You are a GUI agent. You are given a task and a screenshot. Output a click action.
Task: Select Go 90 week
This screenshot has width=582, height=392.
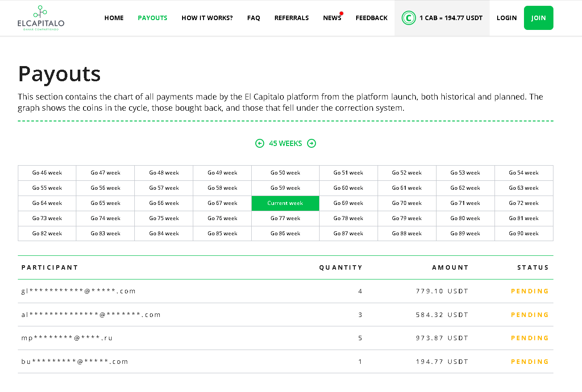pyautogui.click(x=524, y=234)
